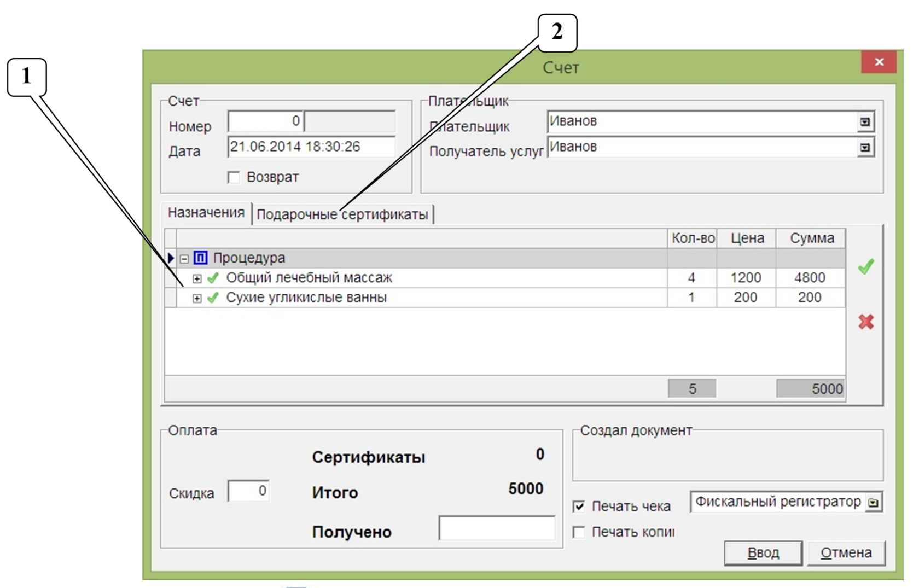Image resolution: width=919 pixels, height=588 pixels.
Task: Enable the Печать копии checkbox
Action: coord(579,532)
